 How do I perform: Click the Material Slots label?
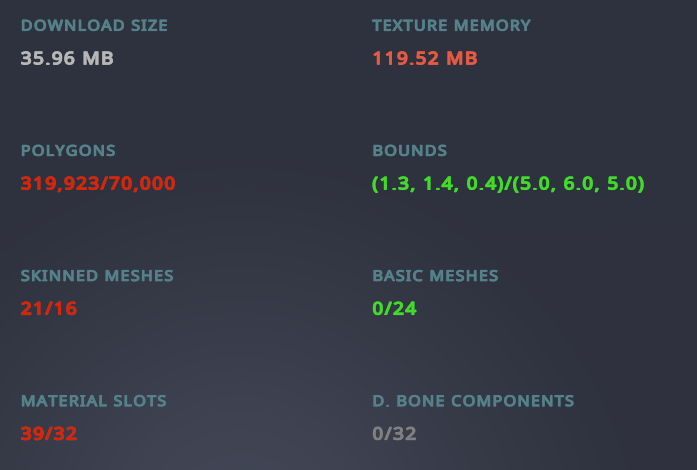point(94,401)
